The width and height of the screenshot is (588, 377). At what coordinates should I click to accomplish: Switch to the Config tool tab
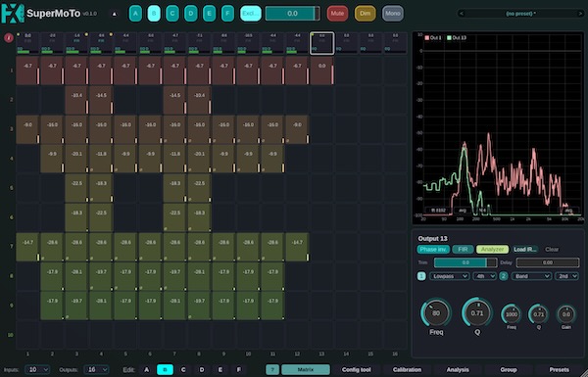[x=357, y=369]
